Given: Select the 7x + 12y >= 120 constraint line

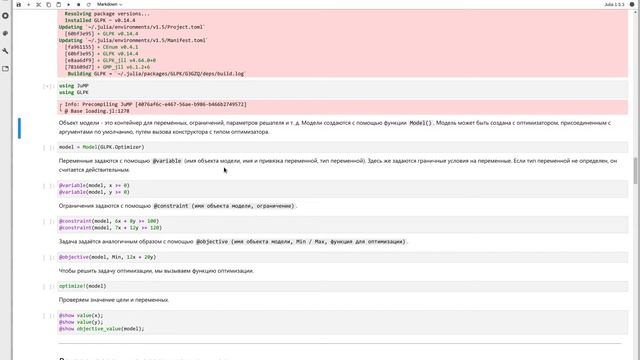Looking at the screenshot, I should tap(110, 228).
